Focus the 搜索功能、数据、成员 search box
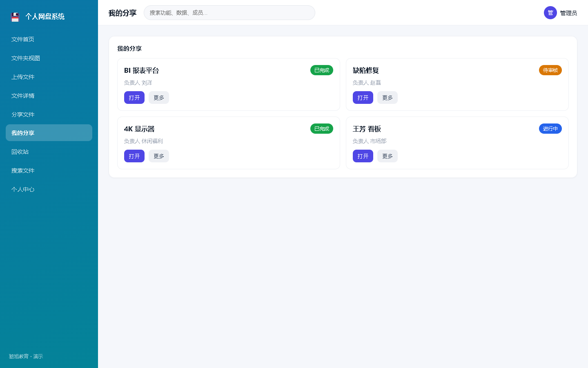588x368 pixels. click(229, 13)
